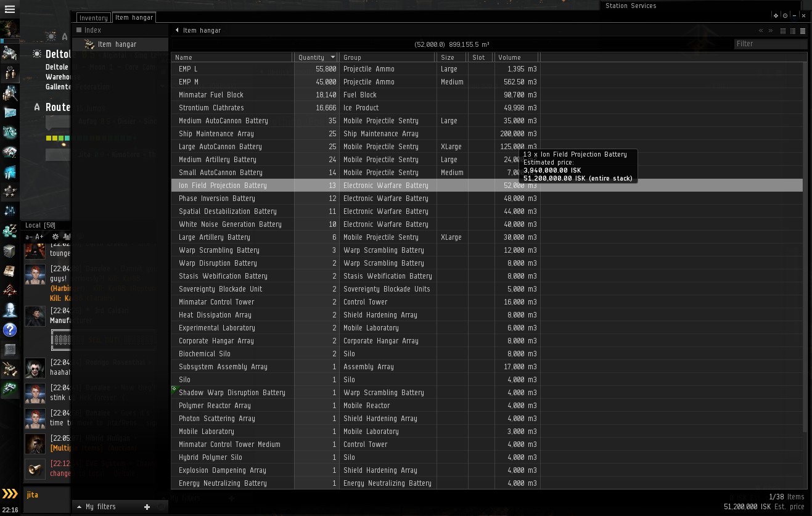The width and height of the screenshot is (812, 516).
Task: Open the megaphone EVE System portrait in chat
Action: 35,469
